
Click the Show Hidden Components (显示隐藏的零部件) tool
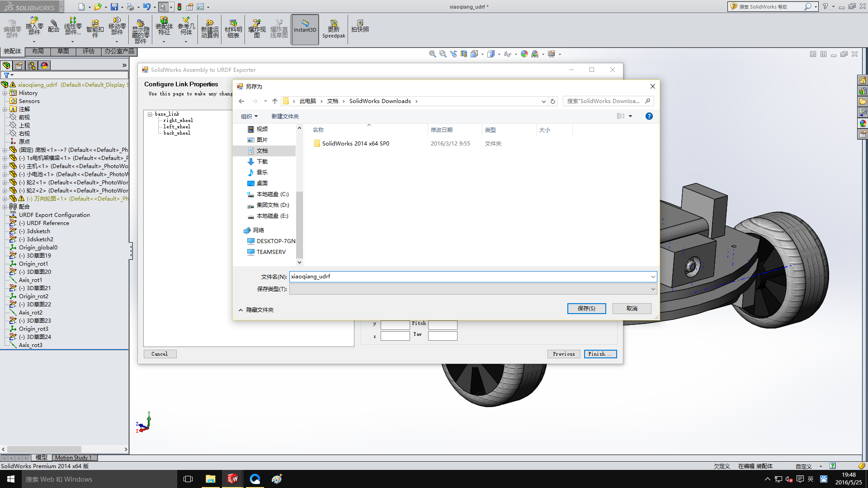tap(141, 31)
